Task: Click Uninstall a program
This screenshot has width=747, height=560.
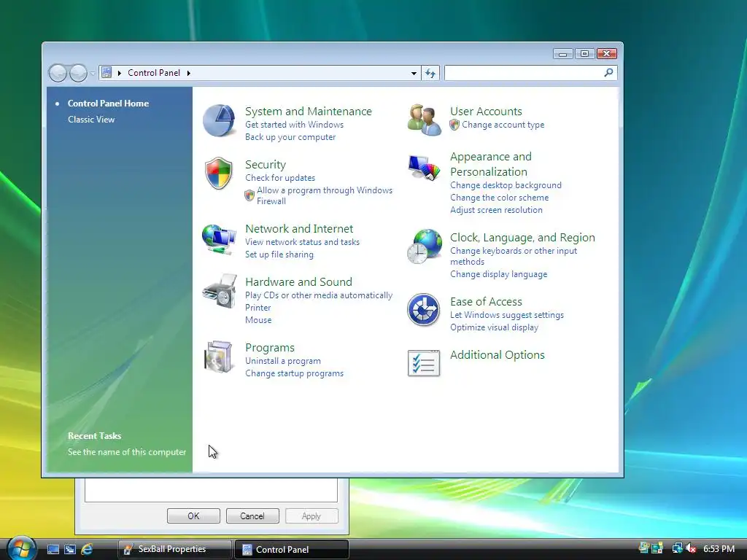Action: click(x=282, y=361)
